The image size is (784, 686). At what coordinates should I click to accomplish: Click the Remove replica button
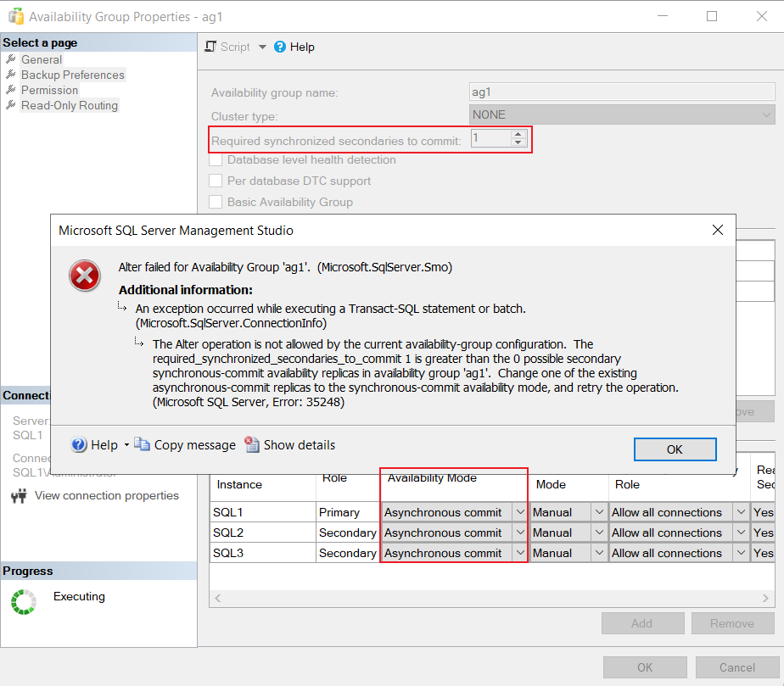click(732, 623)
